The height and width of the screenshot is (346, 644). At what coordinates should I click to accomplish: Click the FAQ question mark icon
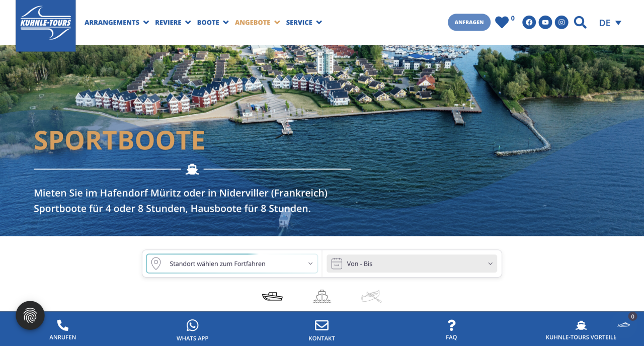coord(451,325)
